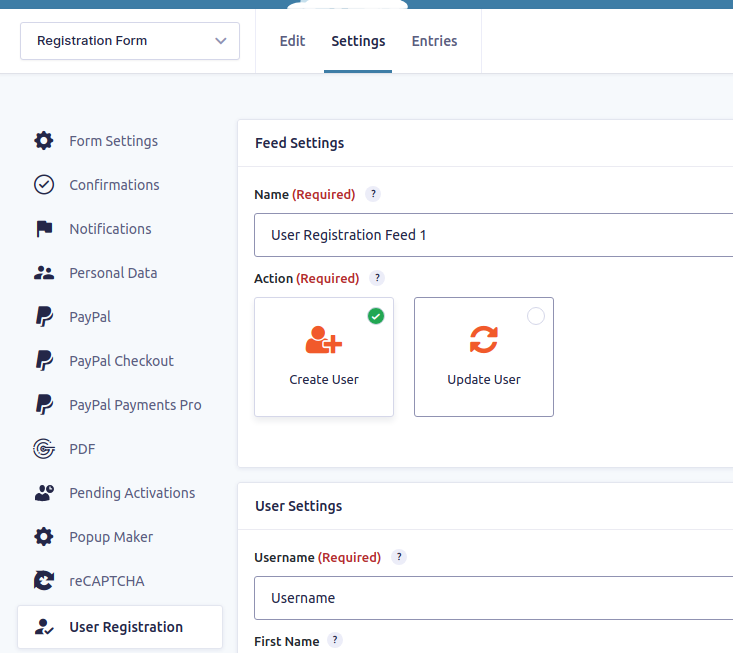Click the PDF sidebar icon
The height and width of the screenshot is (653, 733).
click(x=44, y=449)
